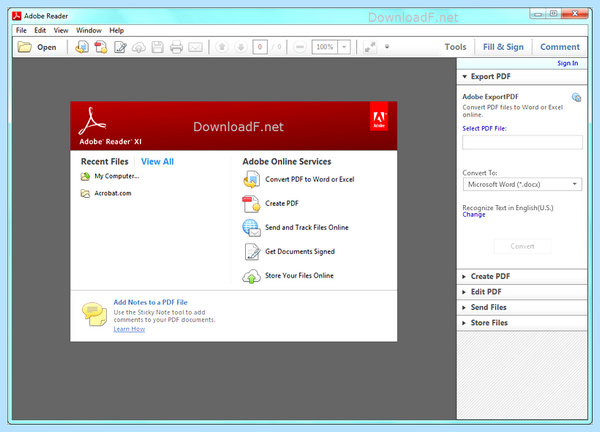
Task: Click the Learn How link
Action: (x=129, y=329)
